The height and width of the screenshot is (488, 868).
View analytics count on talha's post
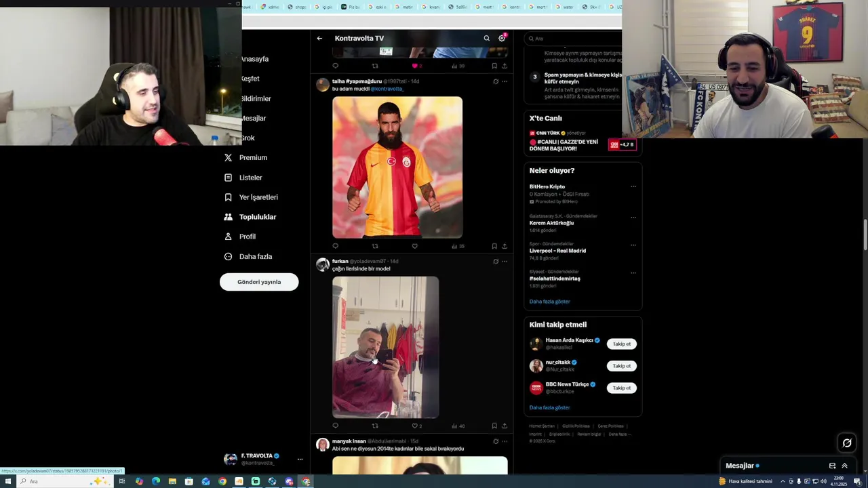[457, 246]
